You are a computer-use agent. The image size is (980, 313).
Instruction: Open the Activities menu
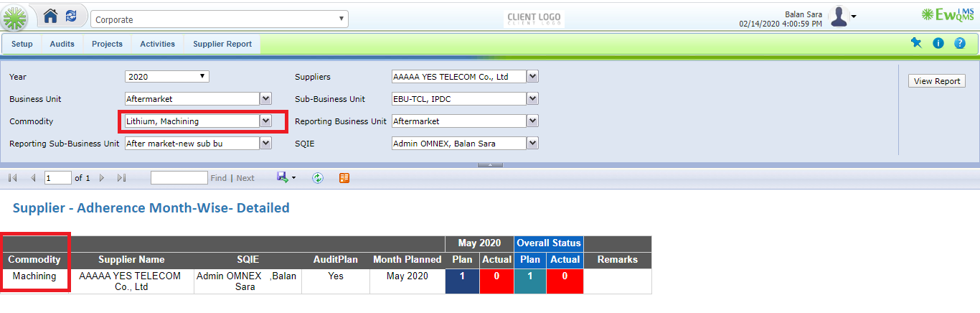[158, 44]
